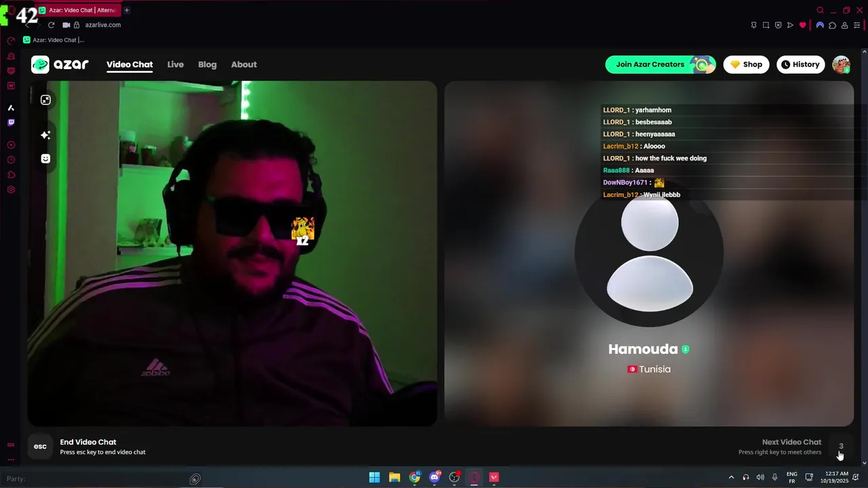This screenshot has height=488, width=868.
Task: Open the volume control in system tray
Action: pos(760,477)
